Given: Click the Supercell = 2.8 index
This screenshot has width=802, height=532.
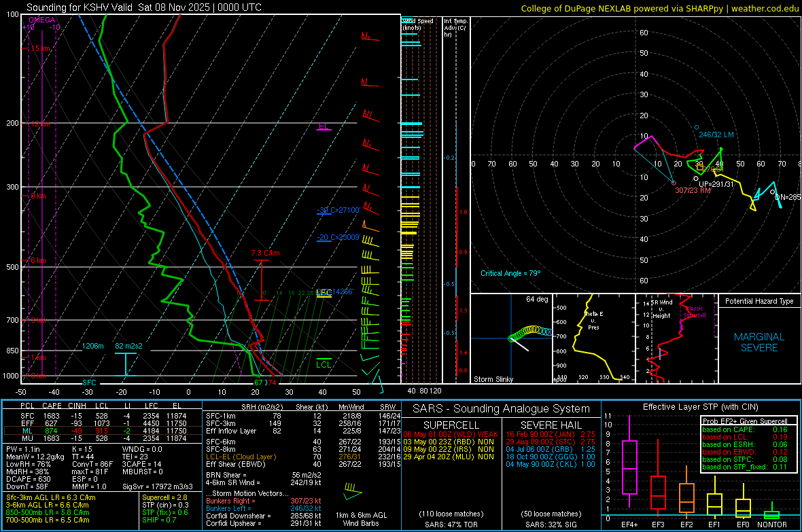Looking at the screenshot, I should (x=164, y=497).
